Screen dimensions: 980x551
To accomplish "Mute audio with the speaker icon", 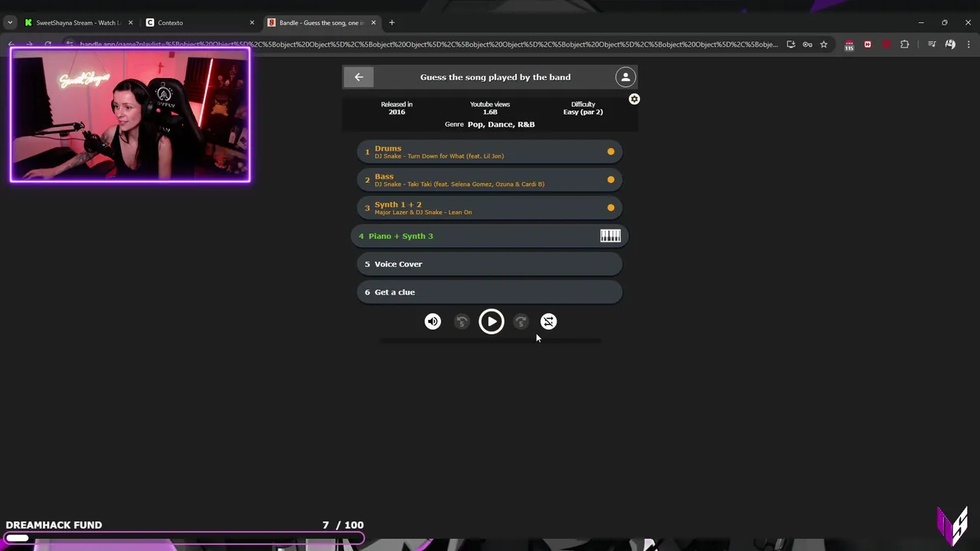I will 433,321.
